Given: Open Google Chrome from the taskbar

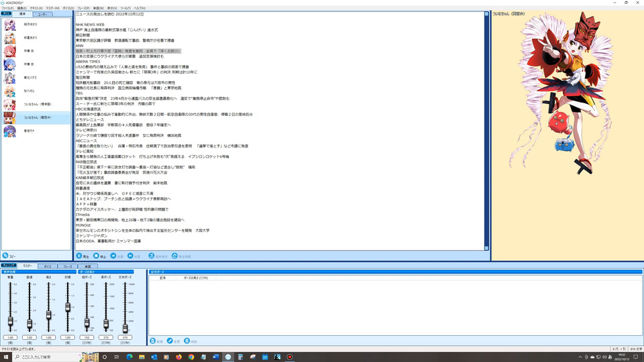Looking at the screenshot, I should 191,357.
